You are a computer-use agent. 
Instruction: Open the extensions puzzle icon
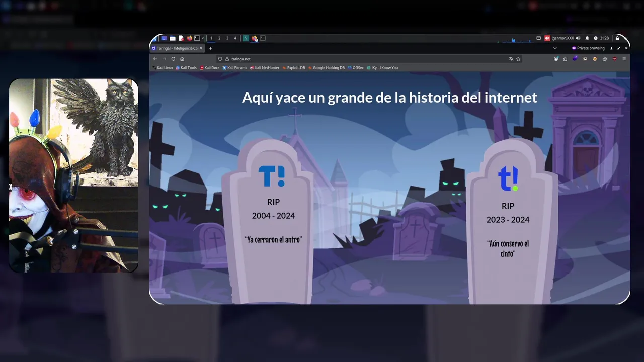(565, 59)
